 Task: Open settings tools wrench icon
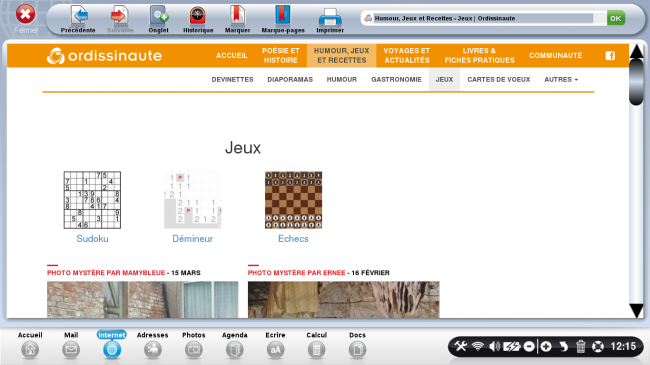[461, 346]
